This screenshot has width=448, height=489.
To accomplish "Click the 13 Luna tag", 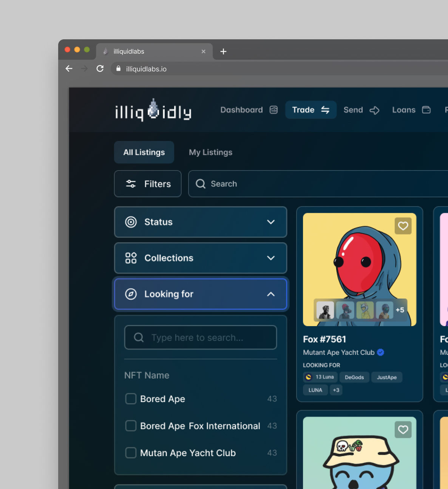I will (x=320, y=377).
